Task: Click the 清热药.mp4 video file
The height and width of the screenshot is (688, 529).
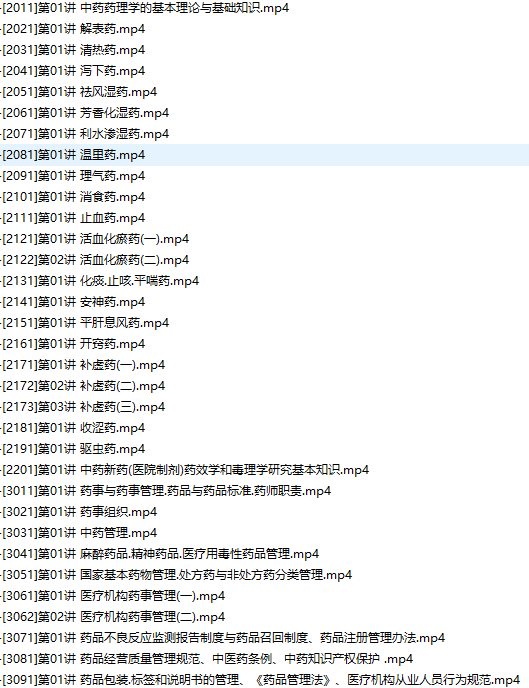Action: pos(73,50)
